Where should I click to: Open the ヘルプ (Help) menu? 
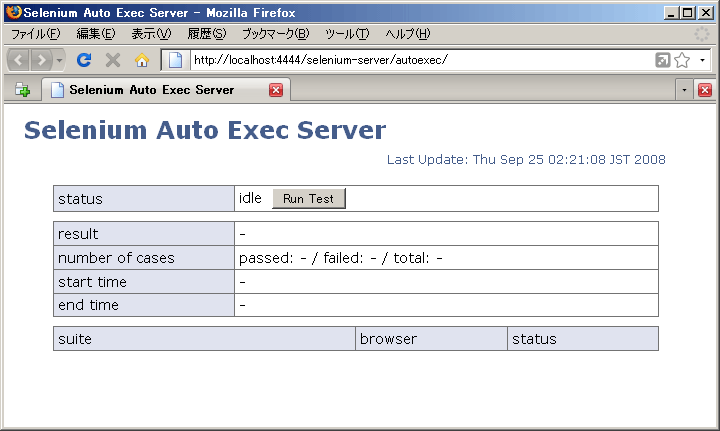tap(408, 34)
